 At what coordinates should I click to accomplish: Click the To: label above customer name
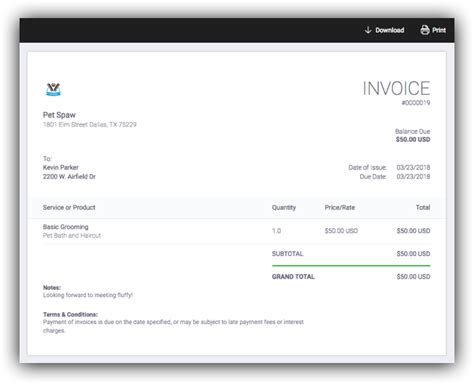(x=47, y=159)
